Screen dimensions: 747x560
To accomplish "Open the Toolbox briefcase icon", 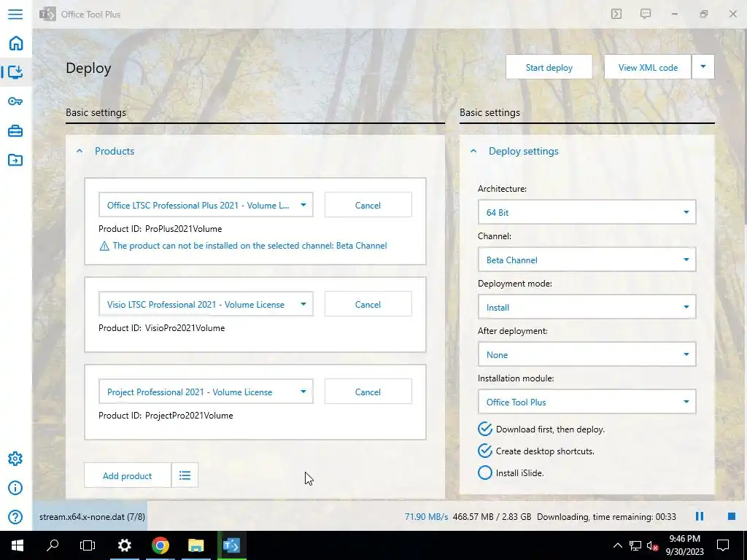I will [15, 131].
